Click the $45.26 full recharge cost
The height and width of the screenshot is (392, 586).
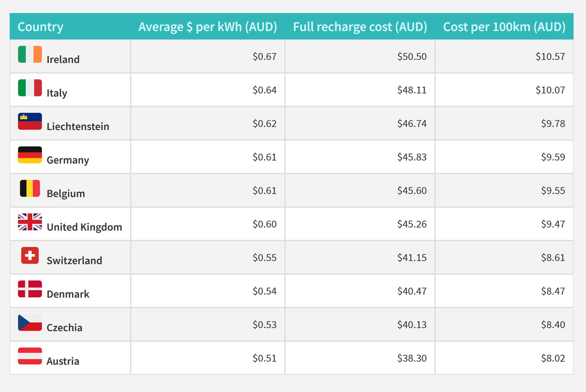coord(412,224)
